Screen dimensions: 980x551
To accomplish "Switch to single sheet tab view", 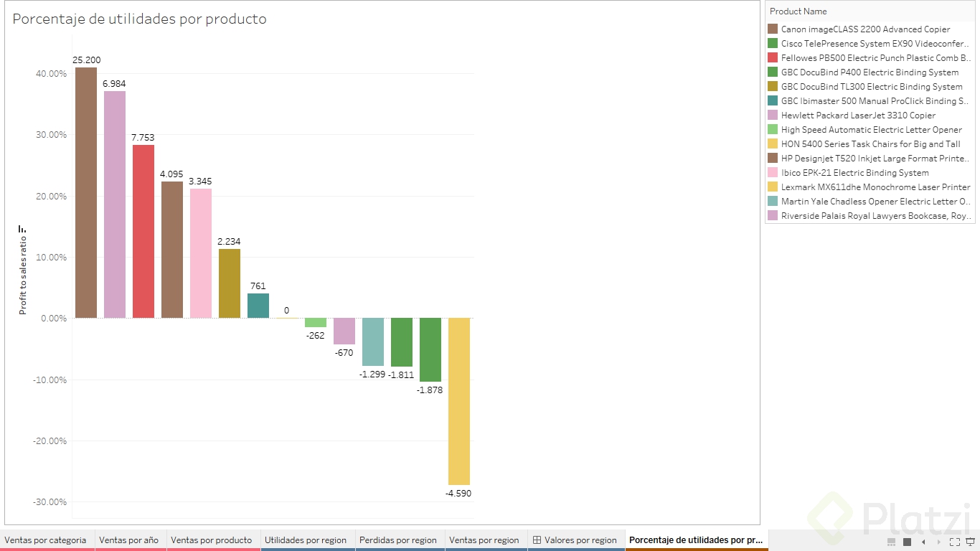I will pyautogui.click(x=908, y=541).
